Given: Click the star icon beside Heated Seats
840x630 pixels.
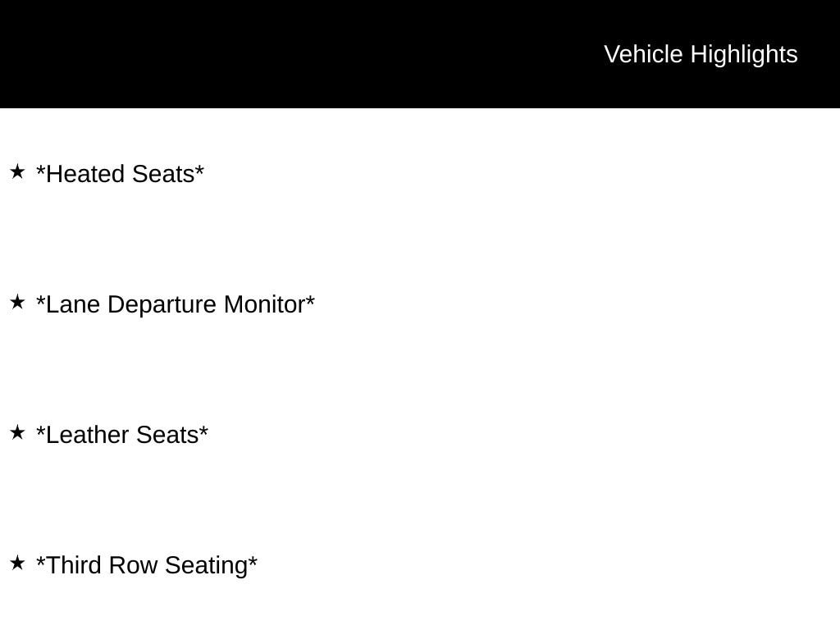Looking at the screenshot, I should click(x=17, y=172).
